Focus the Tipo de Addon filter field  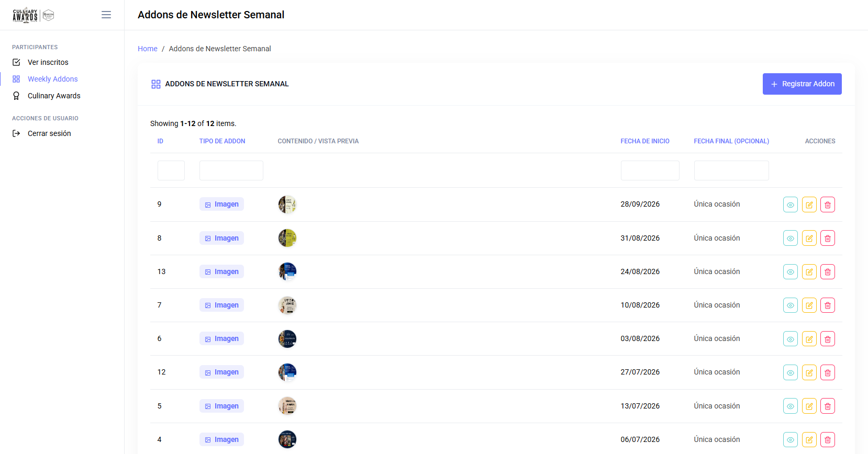(231, 171)
